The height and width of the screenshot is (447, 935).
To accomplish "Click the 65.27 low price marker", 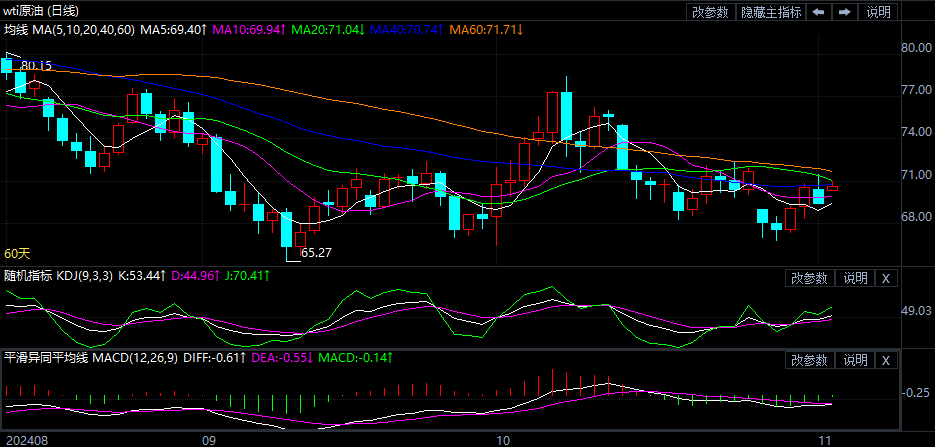I will 316,253.
